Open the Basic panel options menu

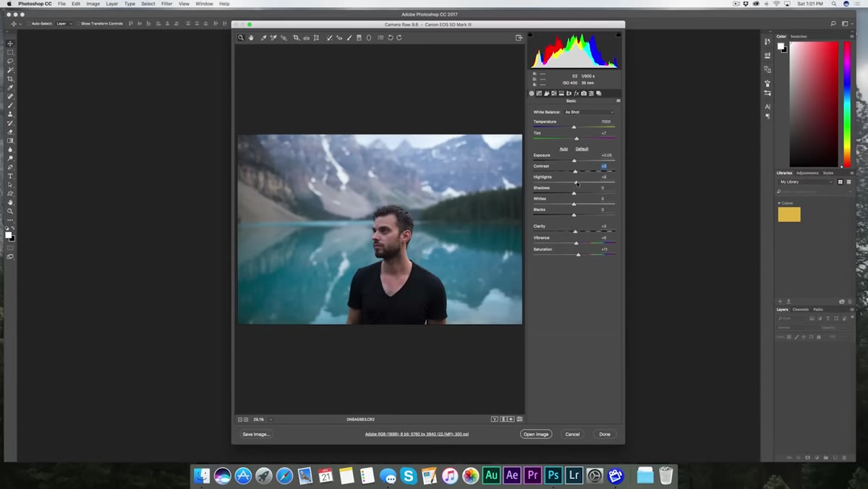pos(618,101)
